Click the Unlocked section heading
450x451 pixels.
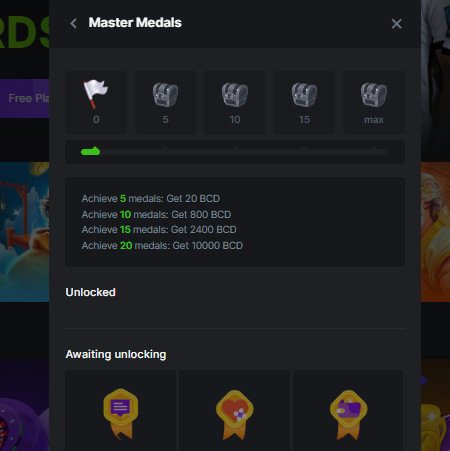pos(91,292)
